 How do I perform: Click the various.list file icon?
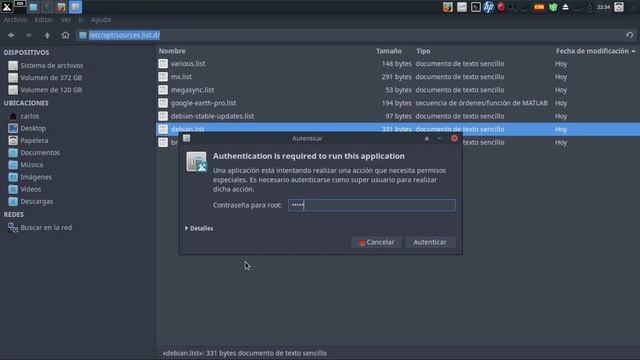163,64
